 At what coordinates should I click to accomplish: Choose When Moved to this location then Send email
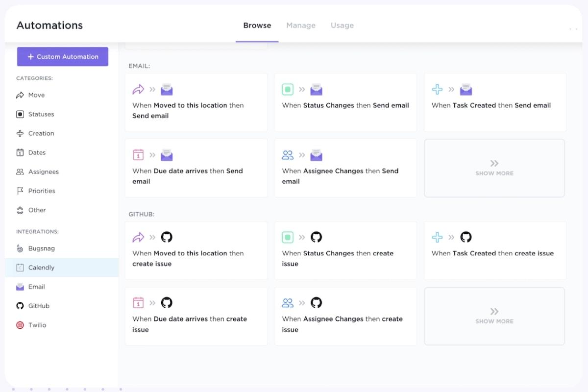pos(196,102)
